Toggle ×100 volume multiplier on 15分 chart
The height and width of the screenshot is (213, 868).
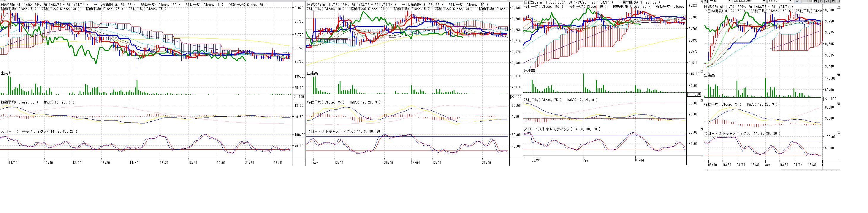coord(516,97)
